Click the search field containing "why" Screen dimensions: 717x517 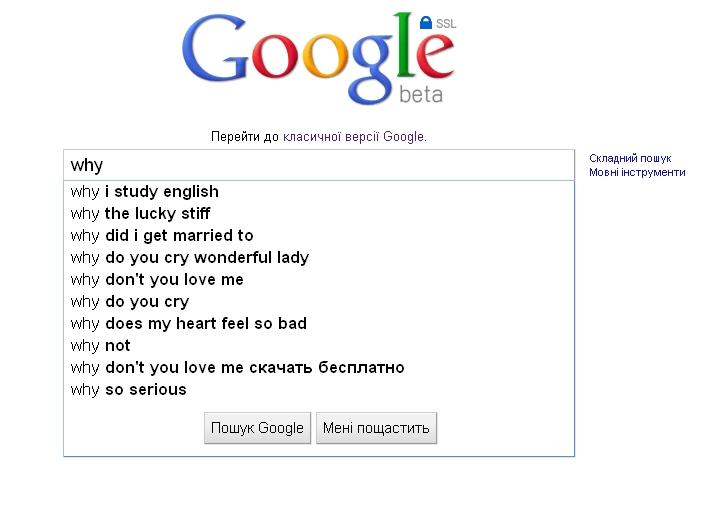point(318,165)
